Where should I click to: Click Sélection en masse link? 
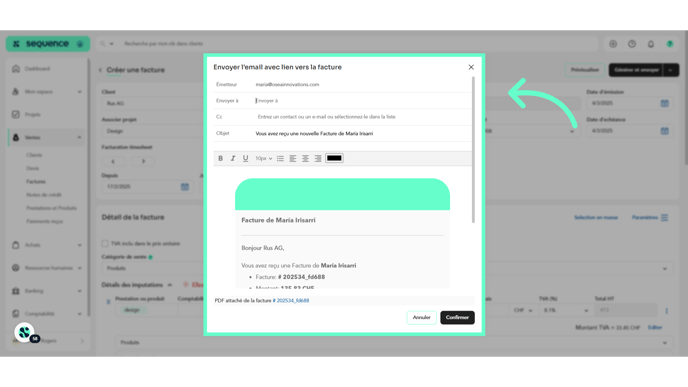coord(596,218)
